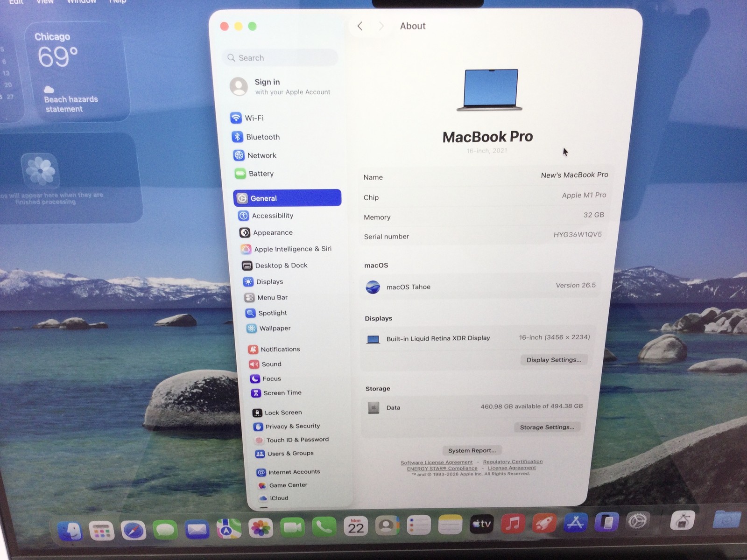This screenshot has height=560, width=747.
Task: Open Internet Accounts settings
Action: pos(289,472)
